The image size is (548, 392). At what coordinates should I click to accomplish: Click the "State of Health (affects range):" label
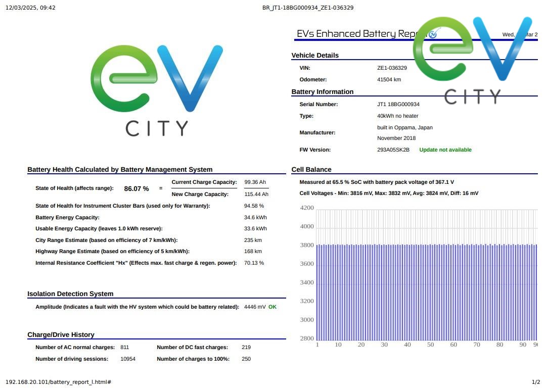coord(74,188)
